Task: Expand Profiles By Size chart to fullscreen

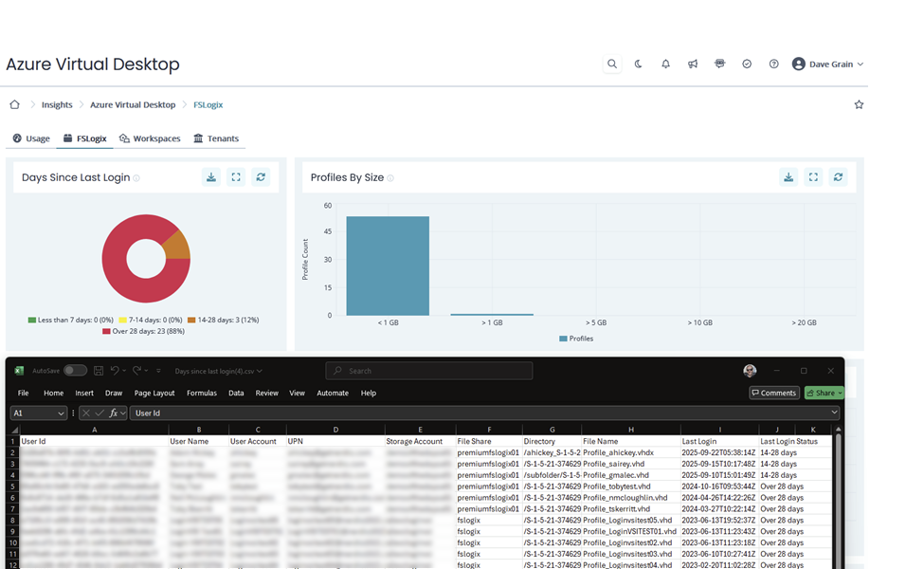Action: [813, 177]
